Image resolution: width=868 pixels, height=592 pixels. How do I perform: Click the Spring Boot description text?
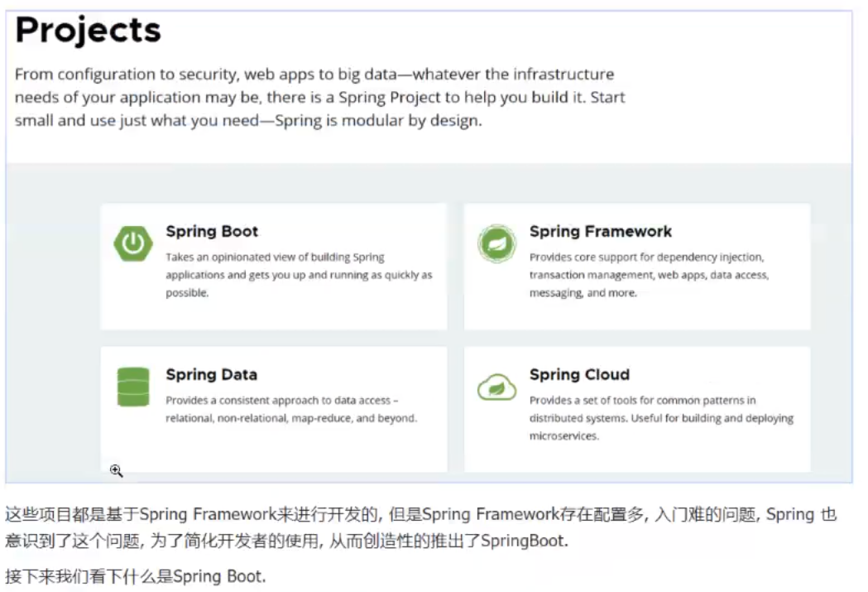click(299, 275)
